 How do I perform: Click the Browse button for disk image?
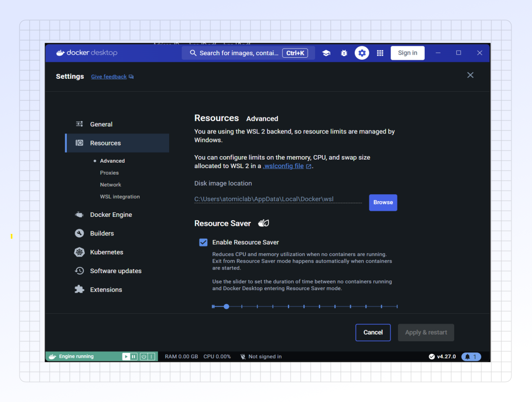tap(383, 203)
